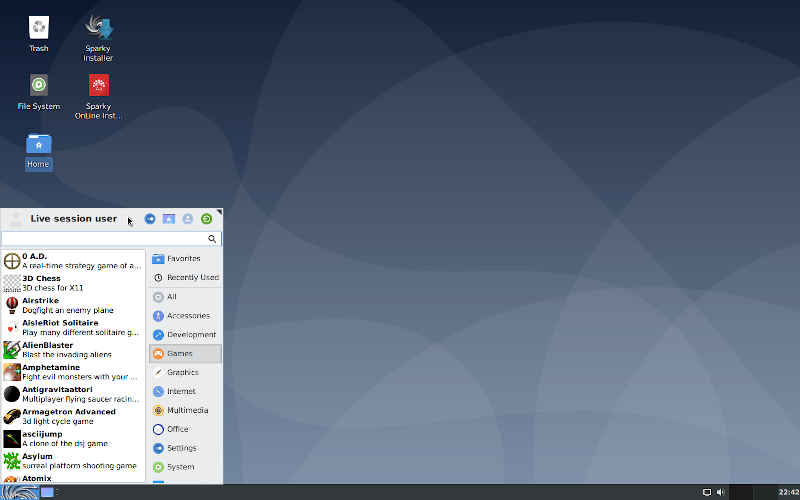Viewport: 800px width, 500px height.
Task: Open the Accessories category
Action: click(186, 316)
